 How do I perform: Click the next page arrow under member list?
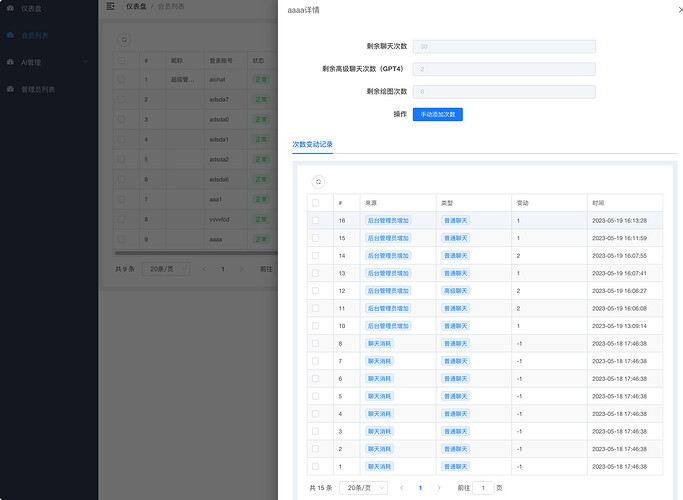[x=241, y=269]
